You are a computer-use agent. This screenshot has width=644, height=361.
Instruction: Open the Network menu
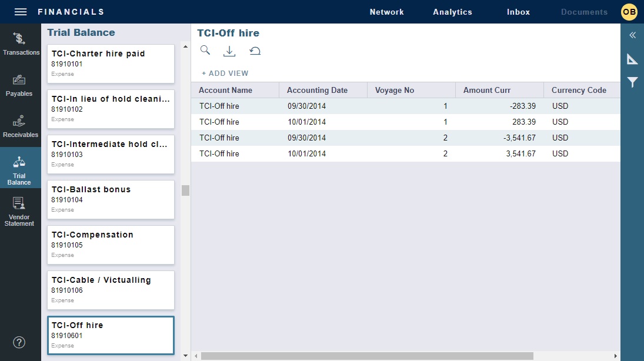click(x=386, y=11)
